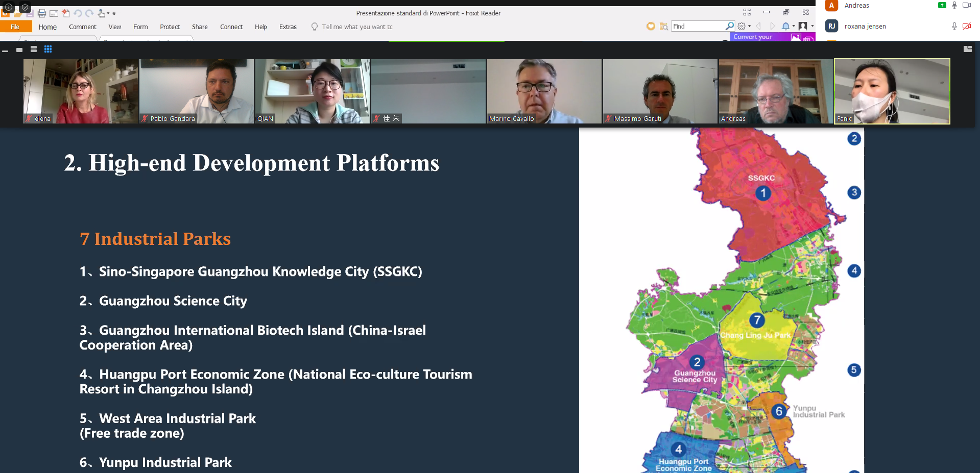Viewport: 980px width, 473px height.
Task: Click the purple Convert your banner
Action: tap(753, 37)
